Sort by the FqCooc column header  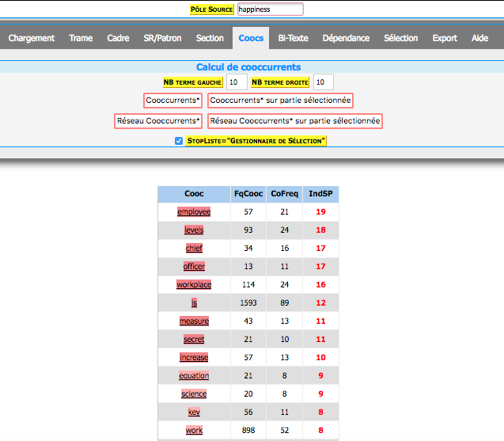248,194
